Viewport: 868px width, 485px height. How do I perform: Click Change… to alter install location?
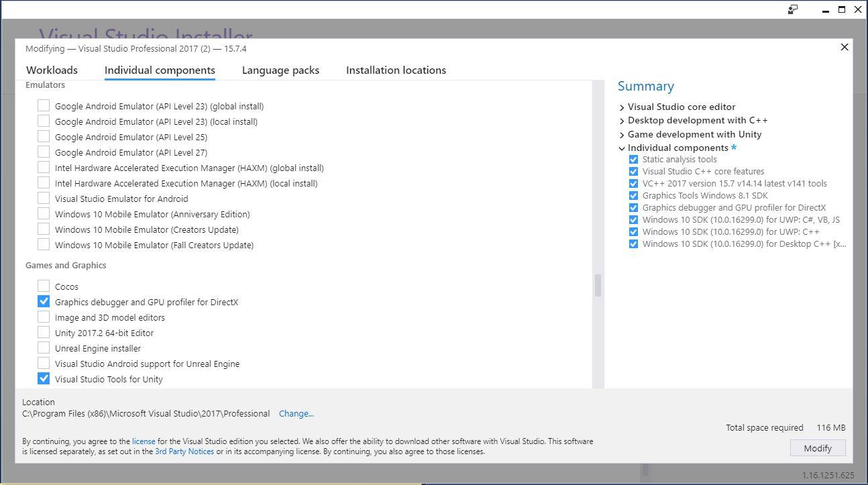click(296, 413)
